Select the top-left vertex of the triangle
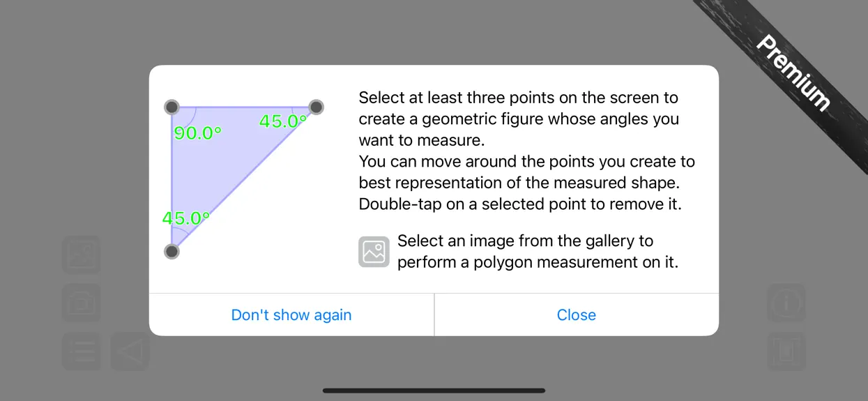868x401 pixels. coord(172,107)
